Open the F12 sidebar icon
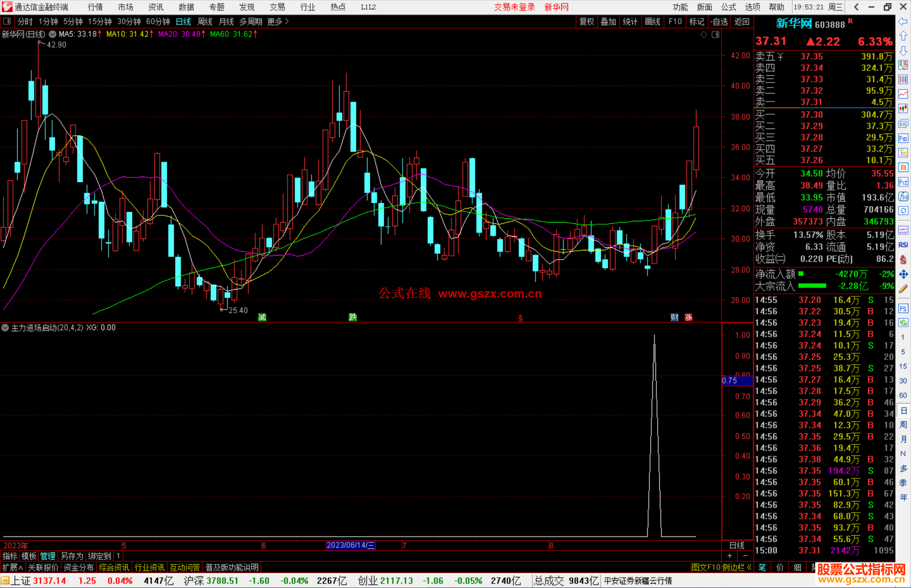Image resolution: width=911 pixels, height=588 pixels. point(903,182)
